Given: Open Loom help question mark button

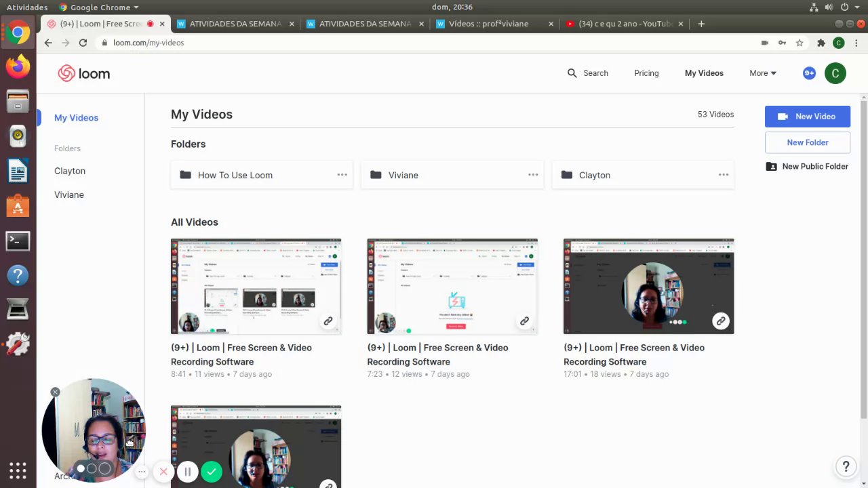Looking at the screenshot, I should tap(846, 466).
